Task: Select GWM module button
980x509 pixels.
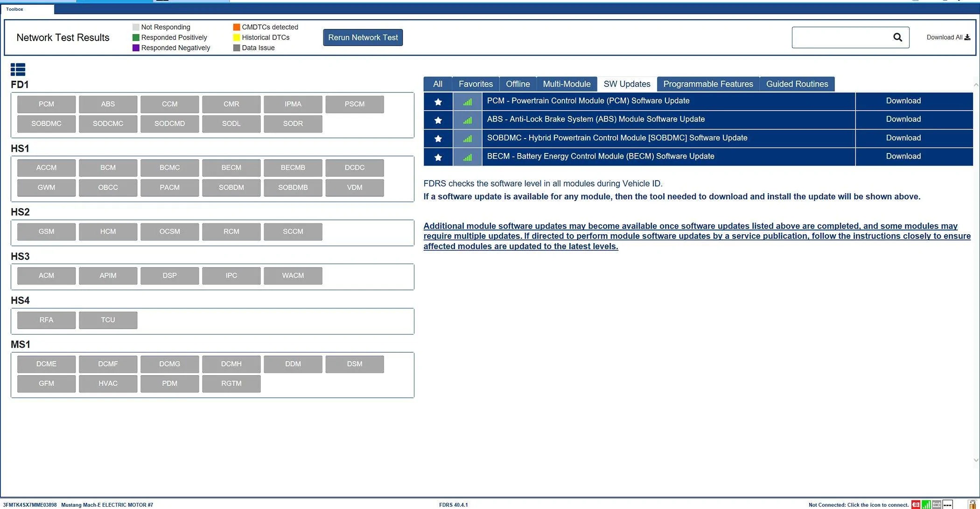Action: pos(46,188)
